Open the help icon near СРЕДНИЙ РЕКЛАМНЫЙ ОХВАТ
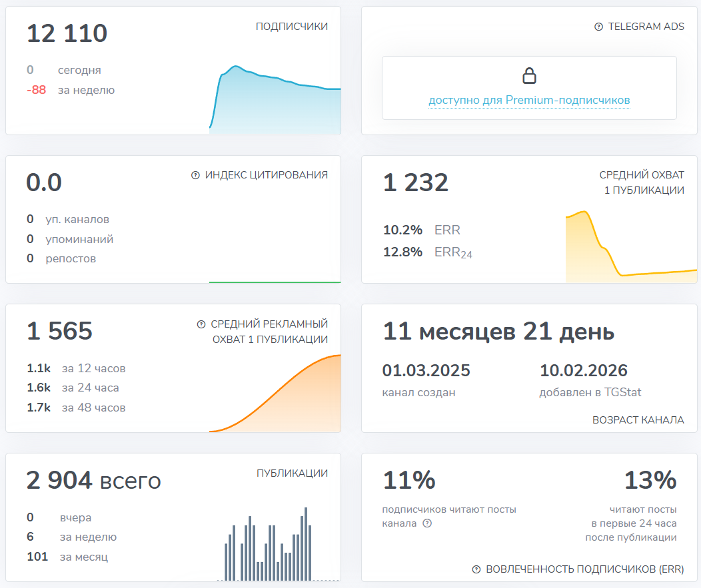 tap(200, 324)
